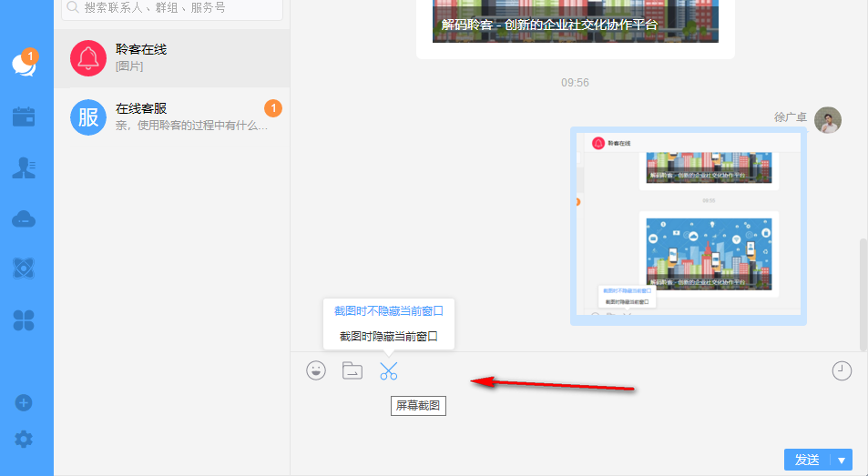This screenshot has width=868, height=476.
Task: Expand the dropdown arrow beside 发送
Action: (842, 461)
